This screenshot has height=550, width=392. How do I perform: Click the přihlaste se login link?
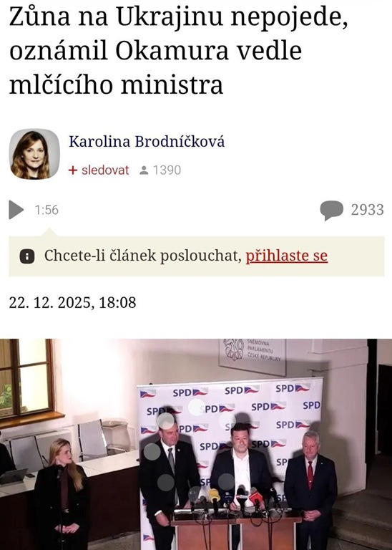[287, 256]
